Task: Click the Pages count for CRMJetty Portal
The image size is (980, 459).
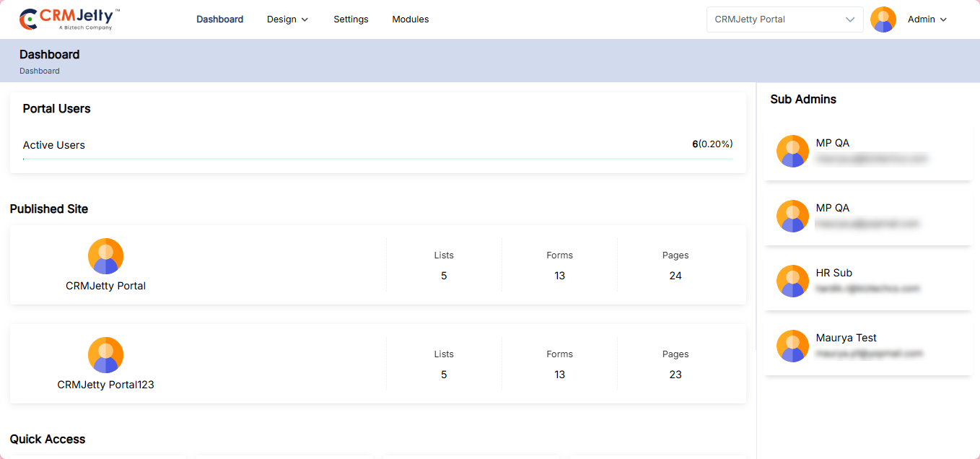Action: 675,276
